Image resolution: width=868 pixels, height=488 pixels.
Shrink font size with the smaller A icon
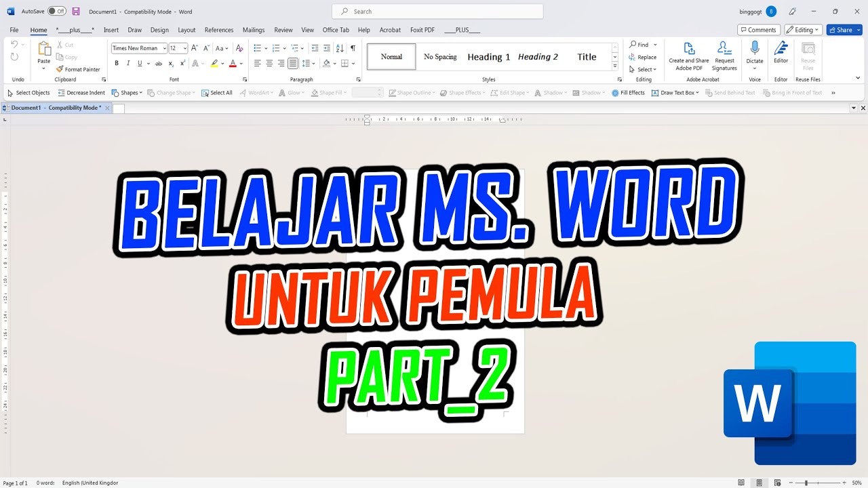(x=206, y=48)
